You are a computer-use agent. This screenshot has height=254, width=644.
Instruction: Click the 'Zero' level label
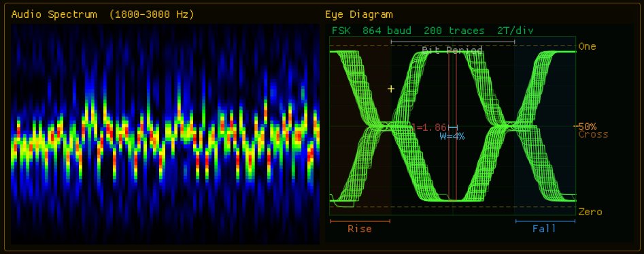click(x=590, y=212)
